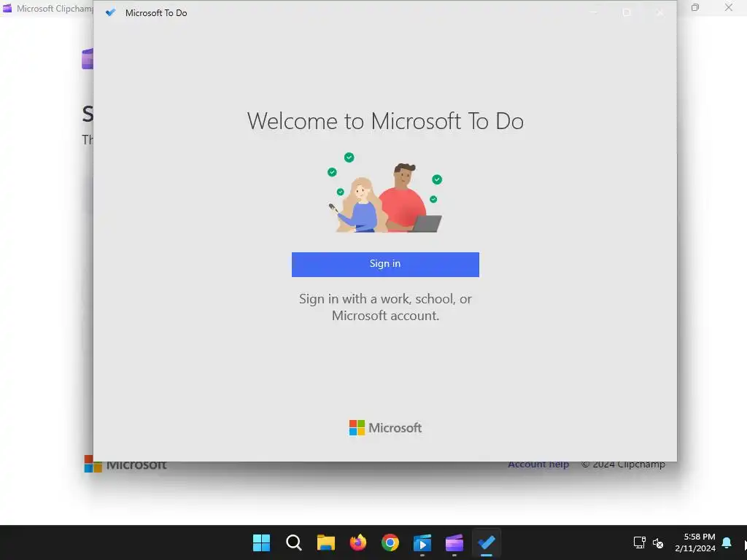Click the 'Microsoft To Do' title bar text

(x=156, y=13)
